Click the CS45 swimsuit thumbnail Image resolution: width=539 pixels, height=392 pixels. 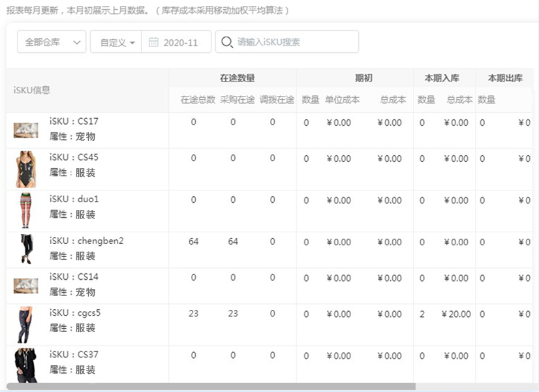(x=26, y=169)
